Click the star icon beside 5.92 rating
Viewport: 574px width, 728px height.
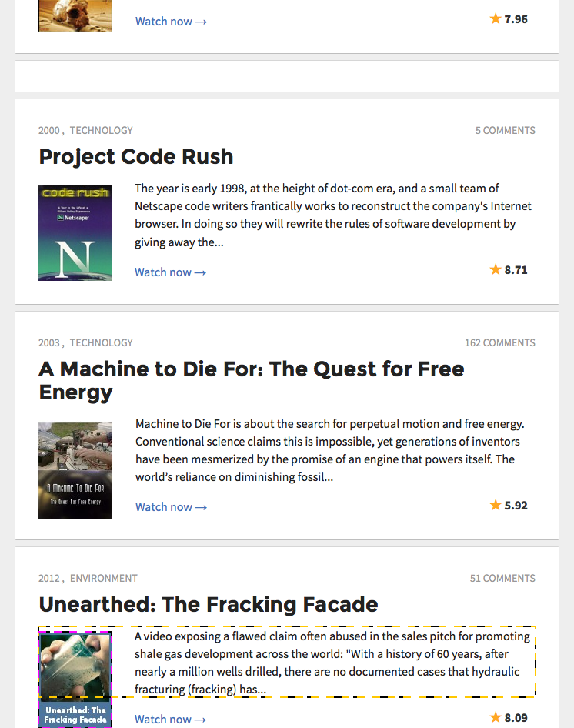click(495, 505)
